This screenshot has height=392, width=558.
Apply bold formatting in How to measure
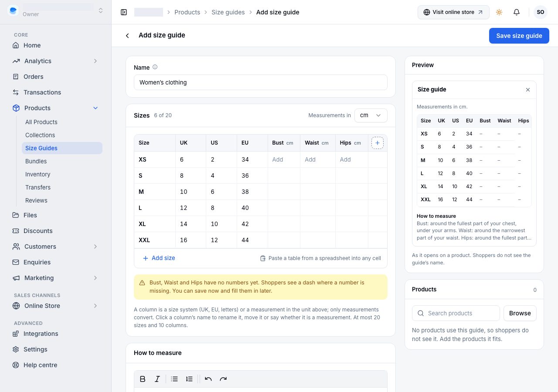point(143,379)
